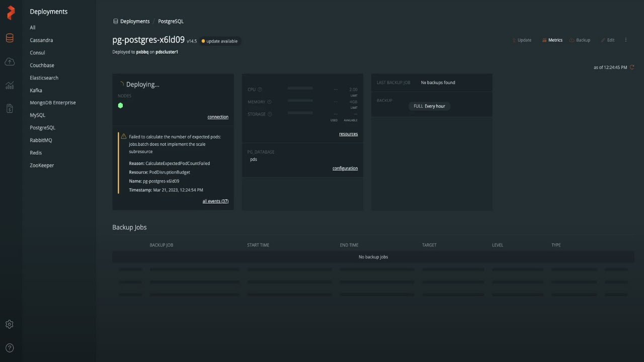This screenshot has height=362, width=644.
Task: Click the pg-postgres-x6ld09 deployment title
Action: pos(148,40)
